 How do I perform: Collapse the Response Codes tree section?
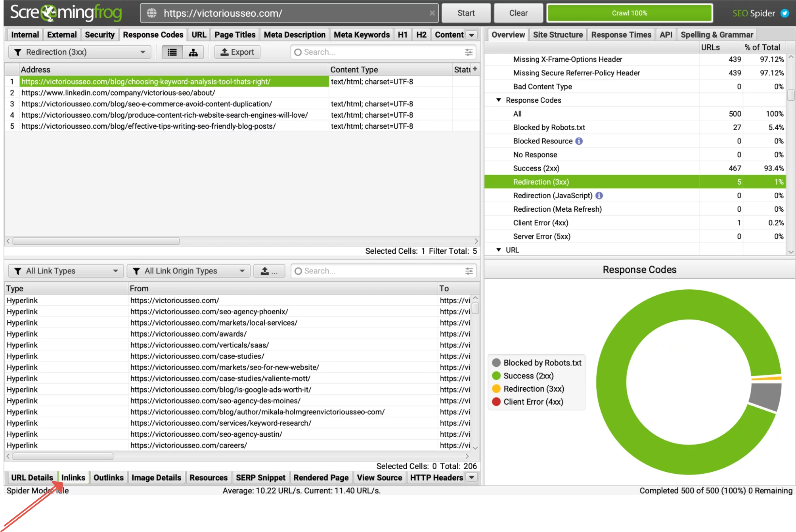[x=499, y=100]
